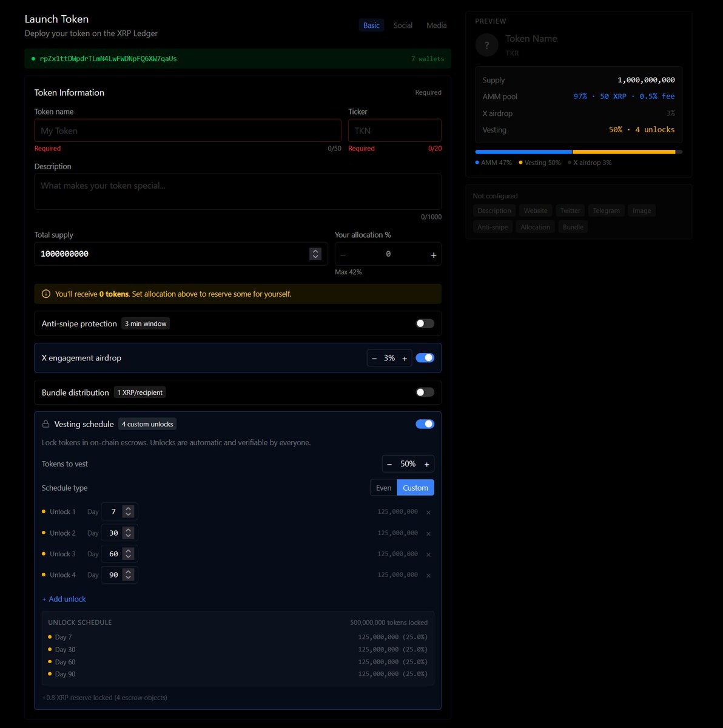Click the 1,000,000,000 supply value in Preview

[x=646, y=80]
